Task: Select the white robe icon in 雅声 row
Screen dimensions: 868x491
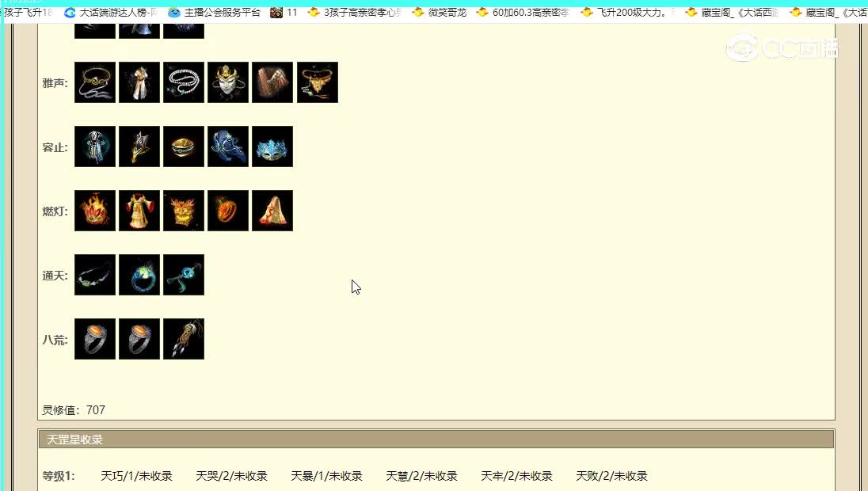Action: [x=139, y=82]
